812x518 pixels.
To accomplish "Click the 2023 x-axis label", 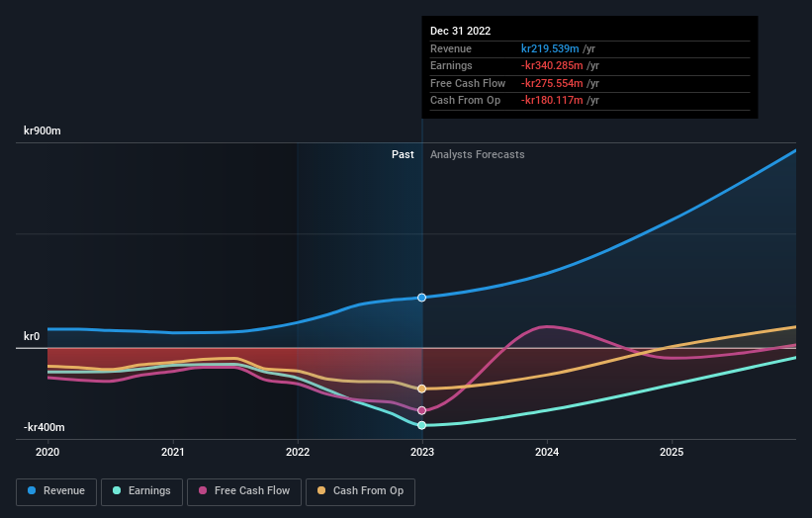I will 422,452.
